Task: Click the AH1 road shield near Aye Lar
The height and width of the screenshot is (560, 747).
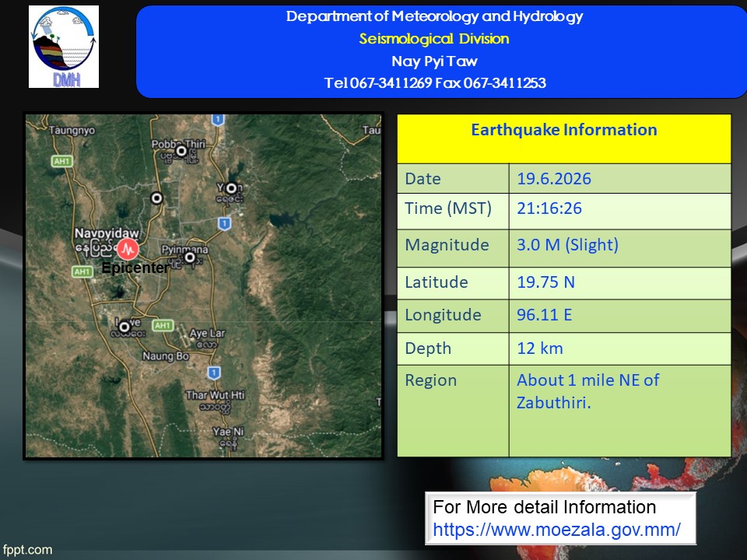Action: tap(163, 325)
